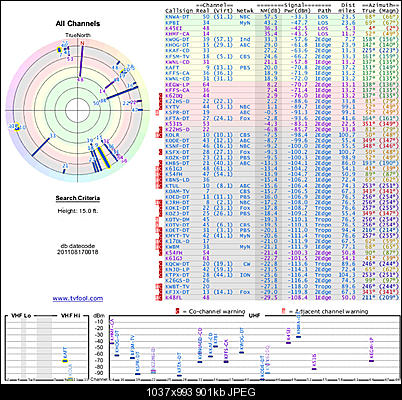This screenshot has width=402, height=400.
Task: Select the KSNF-DT callsign row
Action: 282,146
